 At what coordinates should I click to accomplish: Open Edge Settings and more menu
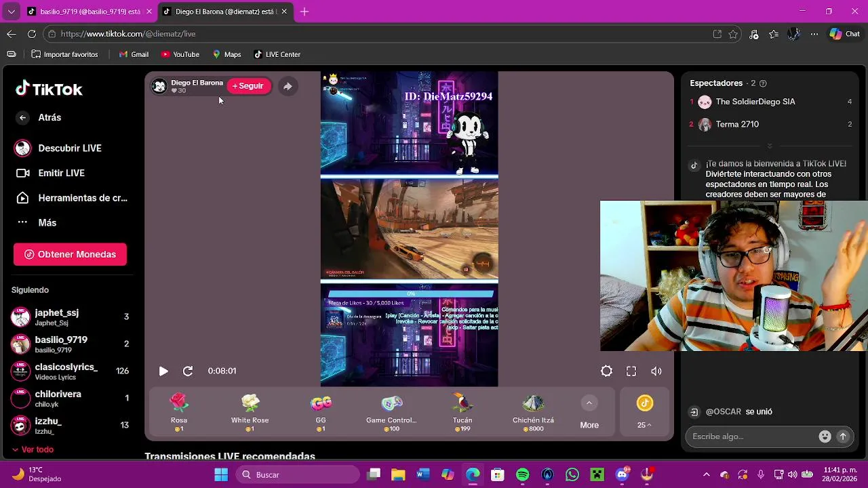(x=814, y=34)
